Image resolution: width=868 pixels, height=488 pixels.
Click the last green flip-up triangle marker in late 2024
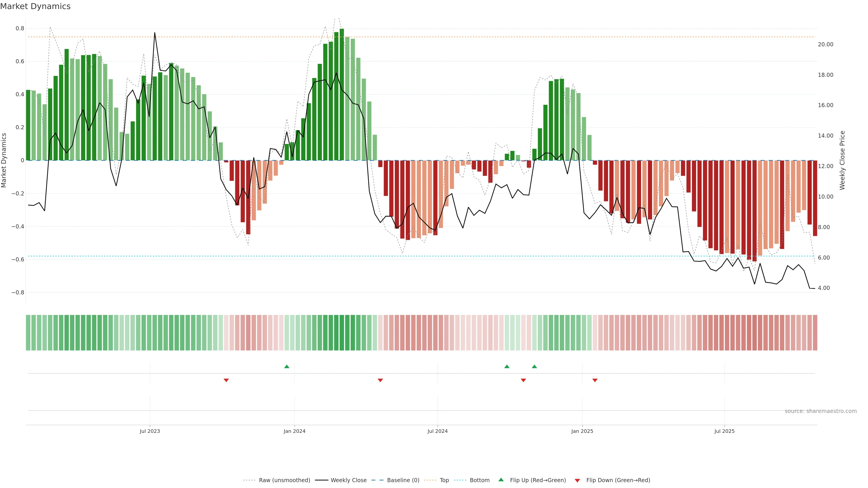tap(534, 366)
